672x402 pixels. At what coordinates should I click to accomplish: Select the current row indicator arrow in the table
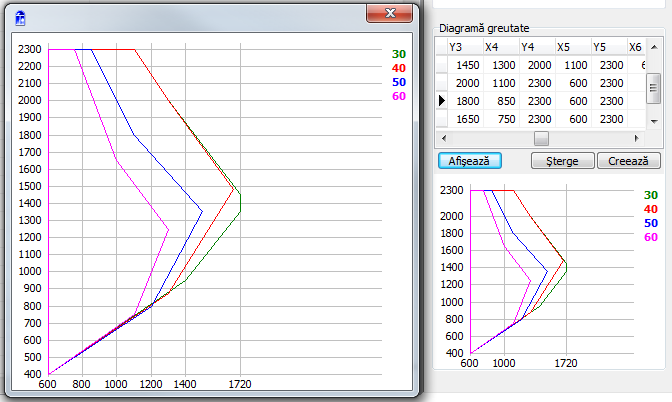pyautogui.click(x=441, y=101)
